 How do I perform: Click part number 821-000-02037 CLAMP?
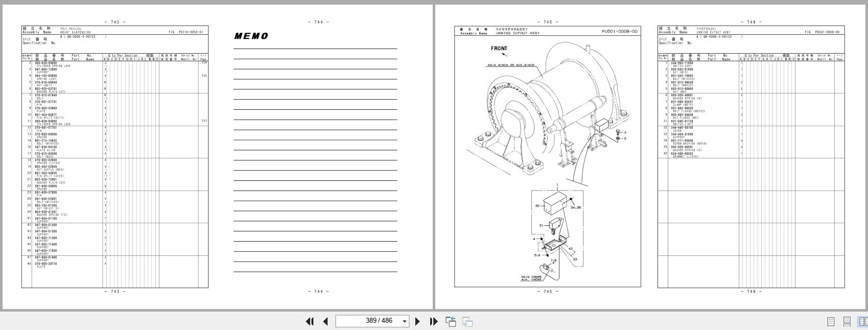click(x=683, y=102)
